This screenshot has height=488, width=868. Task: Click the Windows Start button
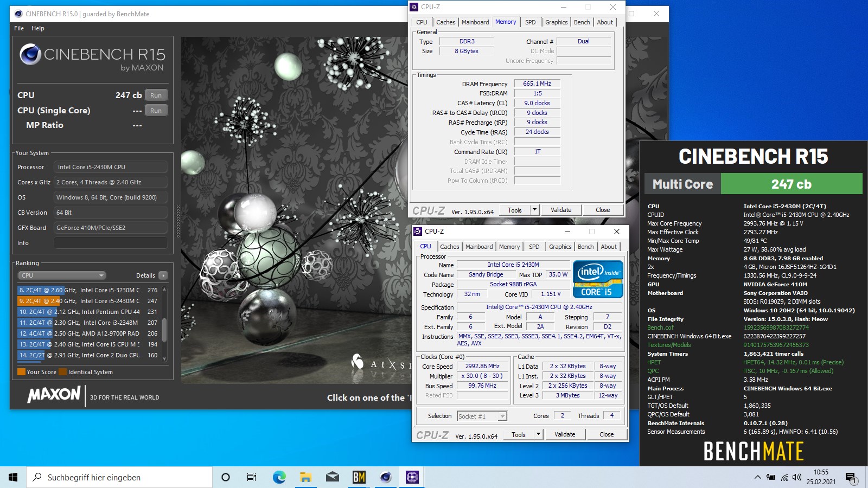coord(13,477)
